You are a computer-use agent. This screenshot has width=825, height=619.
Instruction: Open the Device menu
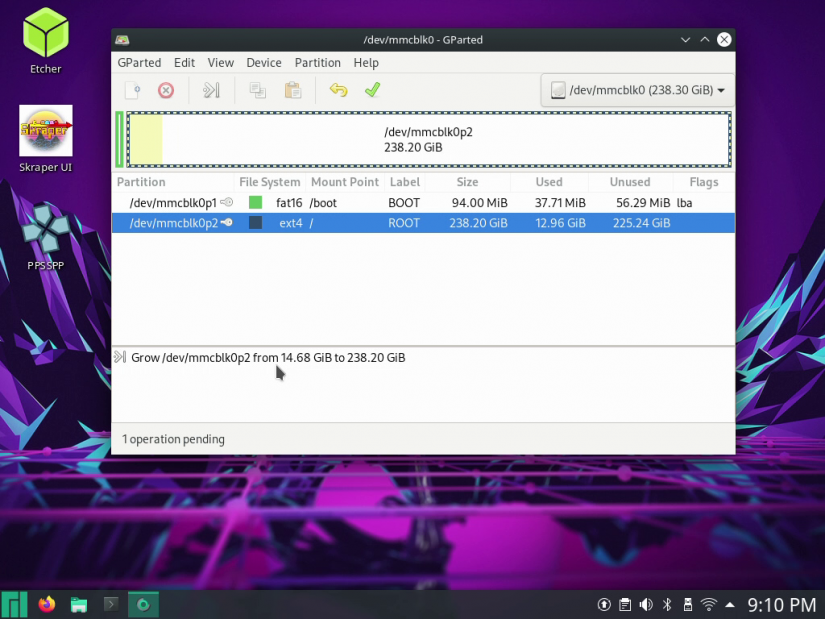click(x=263, y=62)
